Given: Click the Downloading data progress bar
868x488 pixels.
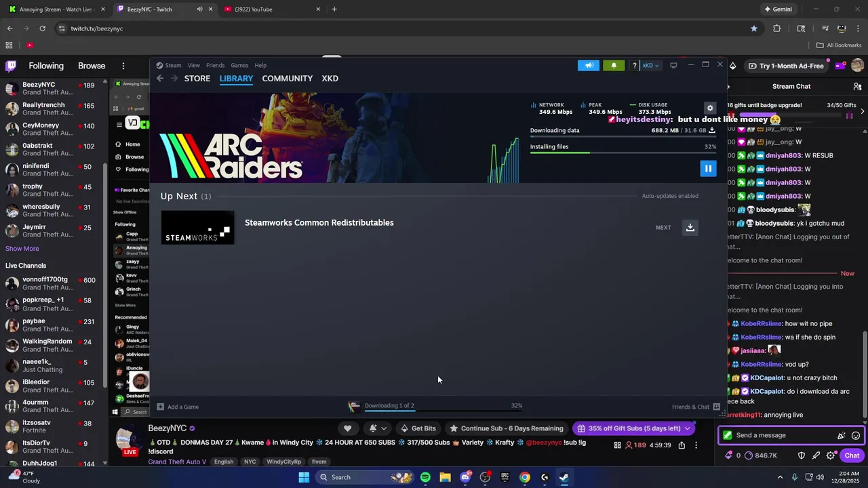Looking at the screenshot, I should (623, 136).
